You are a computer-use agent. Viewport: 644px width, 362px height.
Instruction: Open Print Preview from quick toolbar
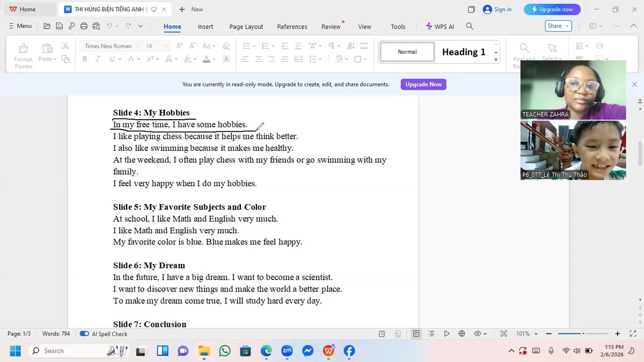point(96,26)
